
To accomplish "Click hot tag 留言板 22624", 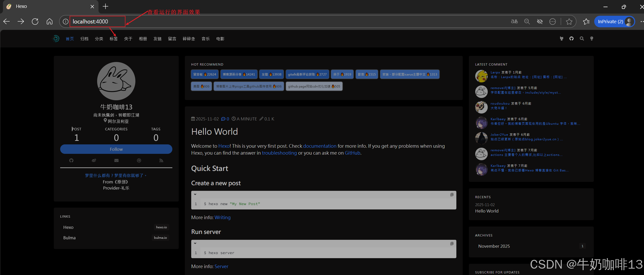I will [x=204, y=74].
